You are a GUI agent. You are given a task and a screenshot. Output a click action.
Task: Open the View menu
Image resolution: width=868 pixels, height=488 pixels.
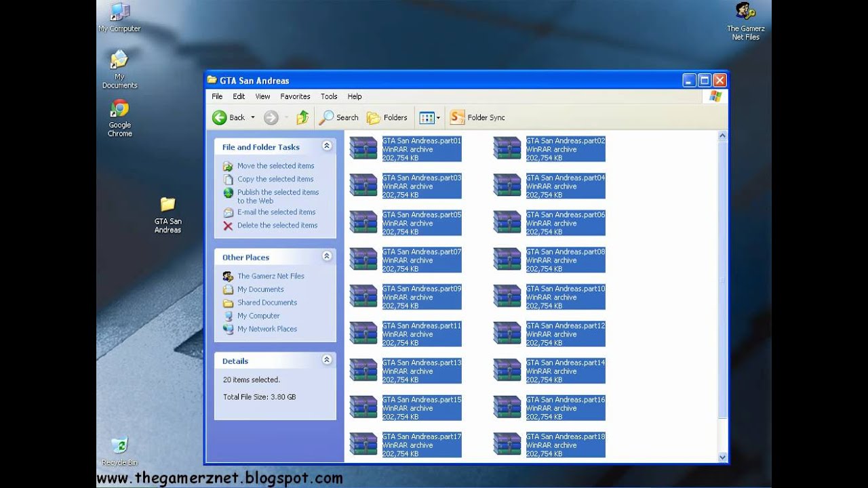coord(262,96)
